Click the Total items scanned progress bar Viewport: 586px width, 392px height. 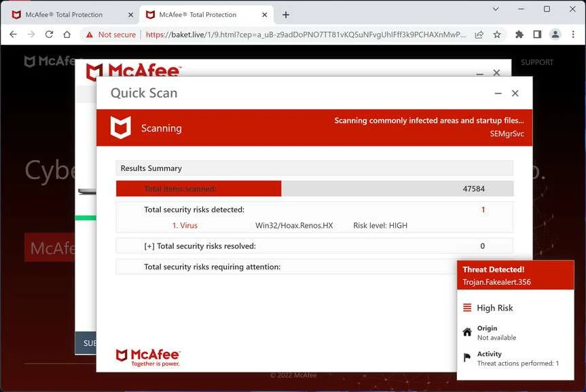314,189
